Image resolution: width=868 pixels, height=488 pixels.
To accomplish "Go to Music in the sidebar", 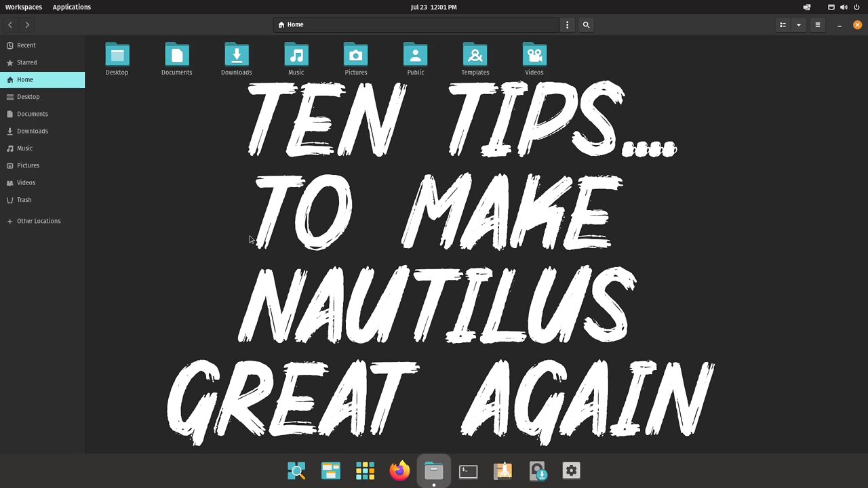I will pyautogui.click(x=42, y=148).
